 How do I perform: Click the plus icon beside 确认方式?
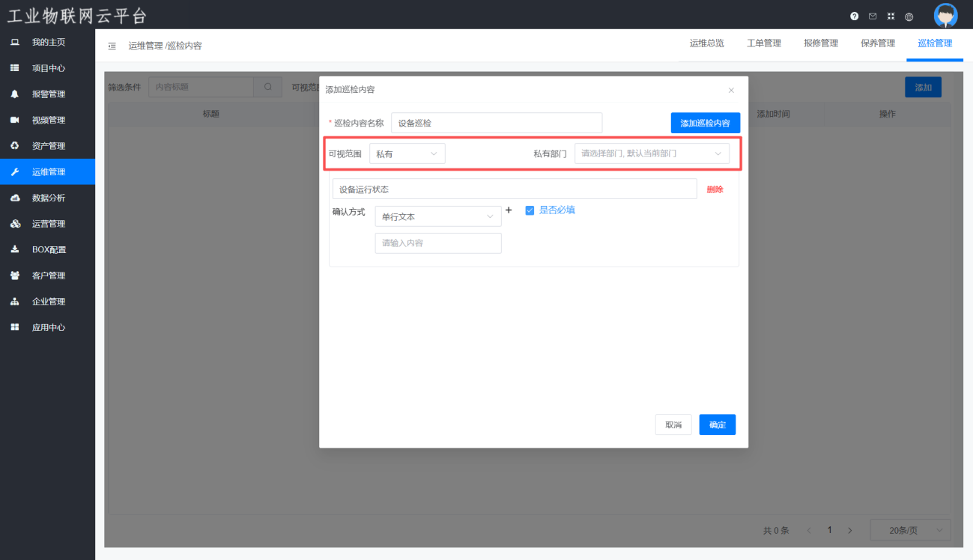[509, 210]
